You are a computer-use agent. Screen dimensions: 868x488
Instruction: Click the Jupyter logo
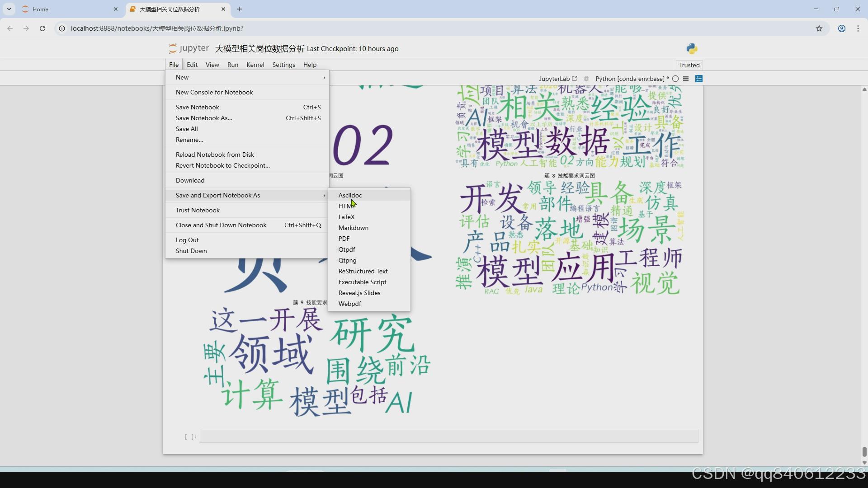tap(189, 48)
